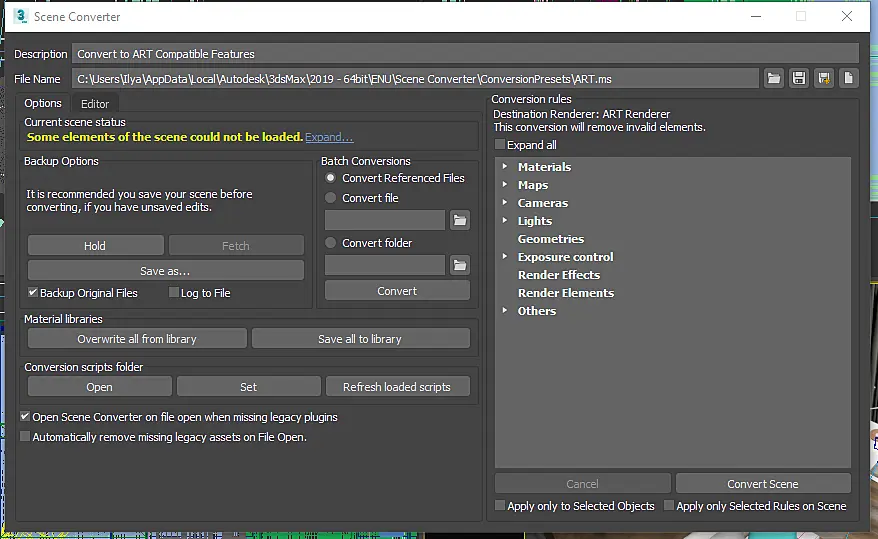Save the preset using the floppy disk icon
878x539 pixels.
coord(798,78)
